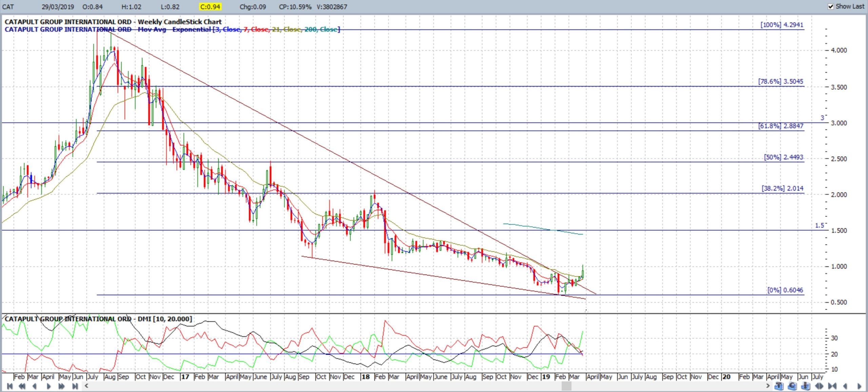The image size is (868, 392).
Task: Click the CP:10.59% percent change
Action: (x=295, y=7)
